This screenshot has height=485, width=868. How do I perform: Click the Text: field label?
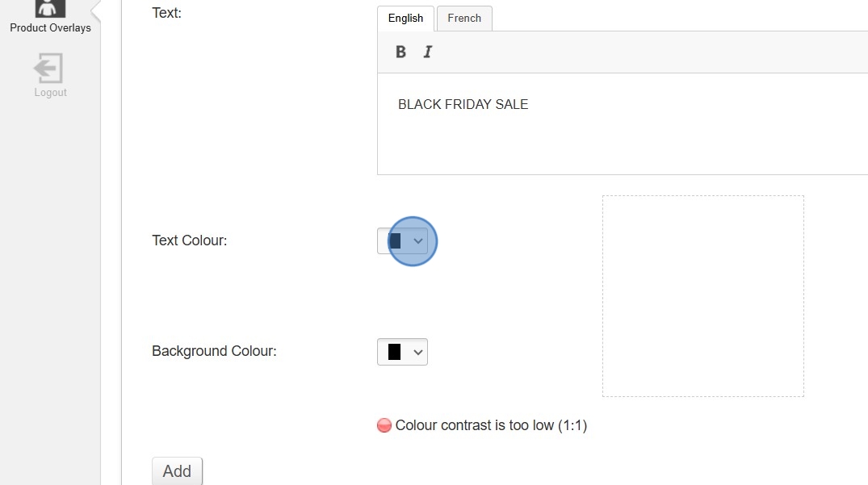(x=166, y=13)
